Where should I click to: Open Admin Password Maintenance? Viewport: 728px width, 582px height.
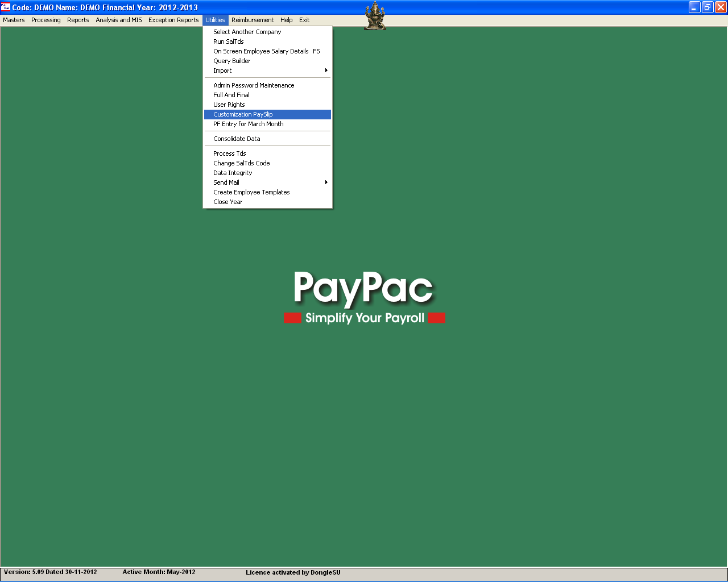tap(267, 85)
